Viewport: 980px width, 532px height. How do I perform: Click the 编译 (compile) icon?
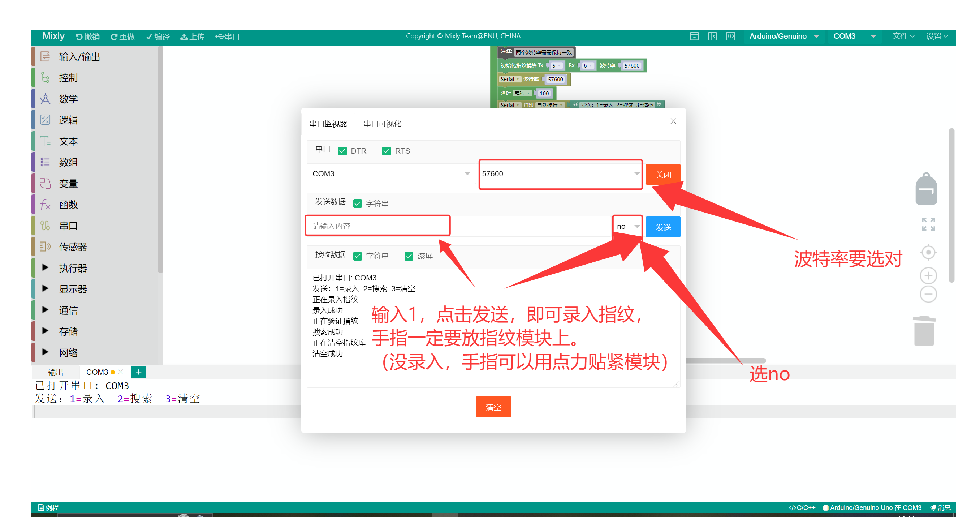click(x=157, y=36)
